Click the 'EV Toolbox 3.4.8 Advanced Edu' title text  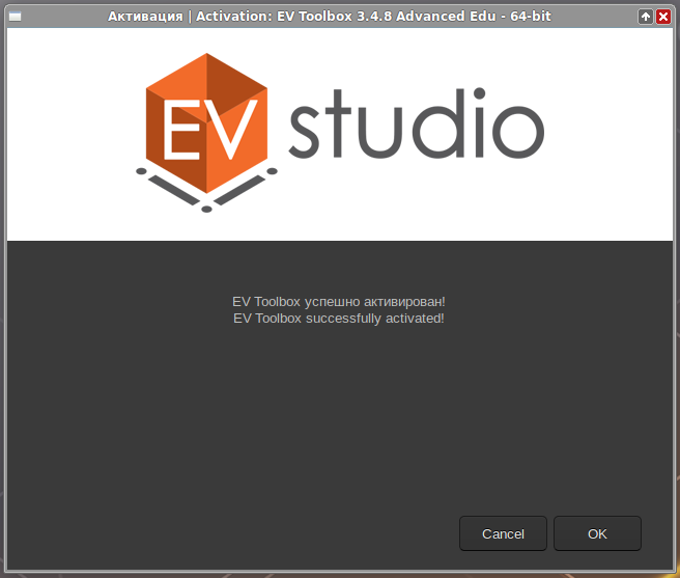pyautogui.click(x=386, y=16)
